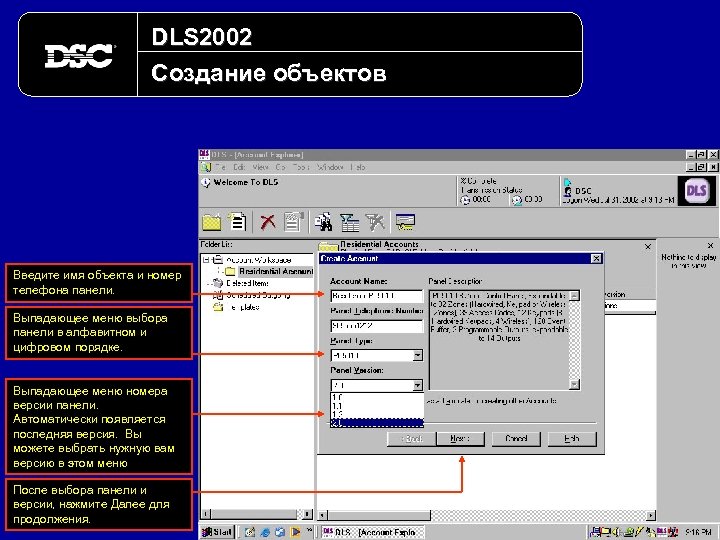Click Panel Description scrollbar down arrow
The width and height of the screenshot is (720, 540).
click(x=574, y=384)
